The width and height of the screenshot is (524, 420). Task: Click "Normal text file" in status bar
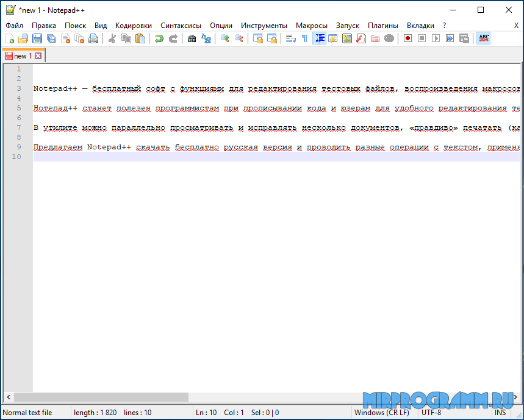click(27, 413)
